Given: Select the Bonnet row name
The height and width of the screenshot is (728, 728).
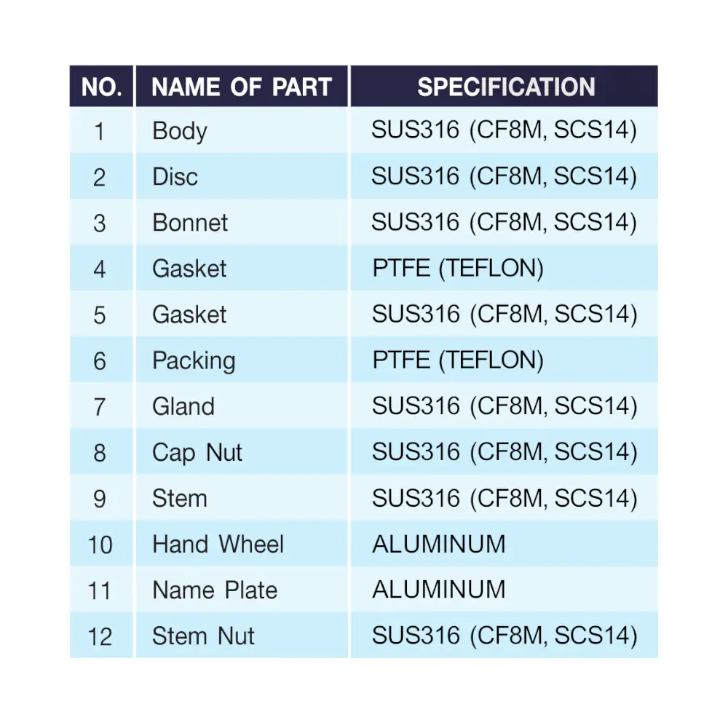Looking at the screenshot, I should [x=190, y=222].
